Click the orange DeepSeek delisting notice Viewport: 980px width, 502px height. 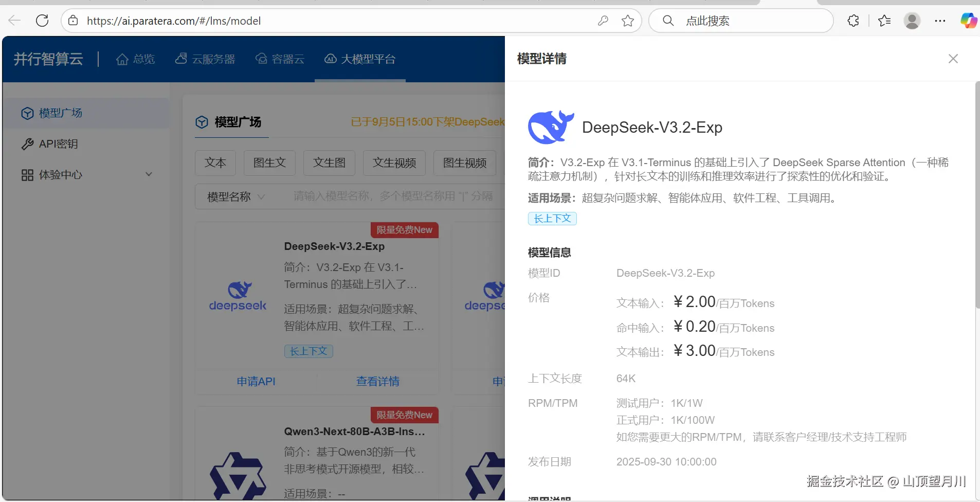(428, 122)
